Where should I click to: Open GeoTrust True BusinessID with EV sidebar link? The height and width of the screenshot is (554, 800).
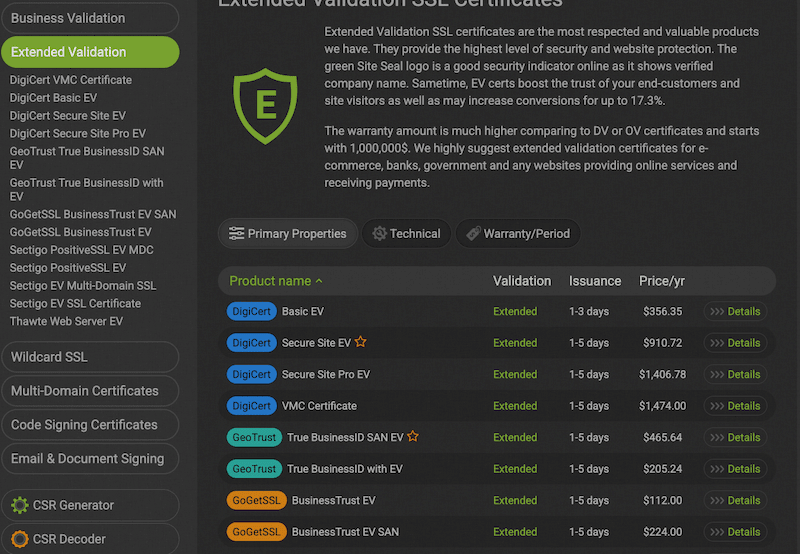[x=87, y=189]
